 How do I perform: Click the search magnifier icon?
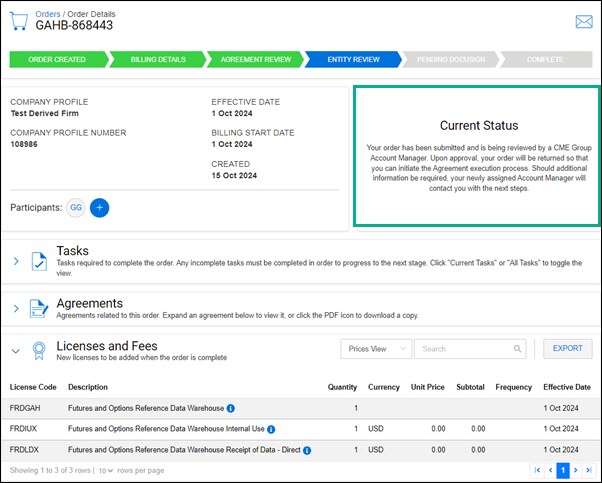coord(518,349)
